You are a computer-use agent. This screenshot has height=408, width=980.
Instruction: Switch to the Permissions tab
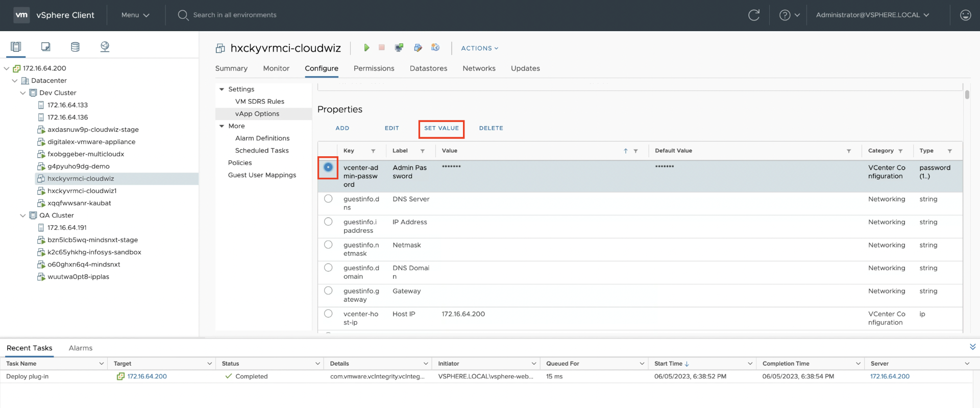(374, 68)
